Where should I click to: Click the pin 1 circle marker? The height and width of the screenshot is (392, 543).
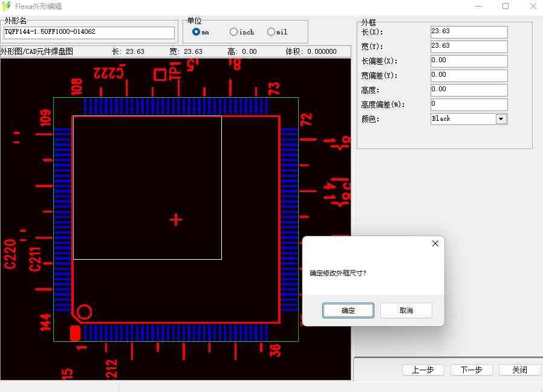coord(85,312)
